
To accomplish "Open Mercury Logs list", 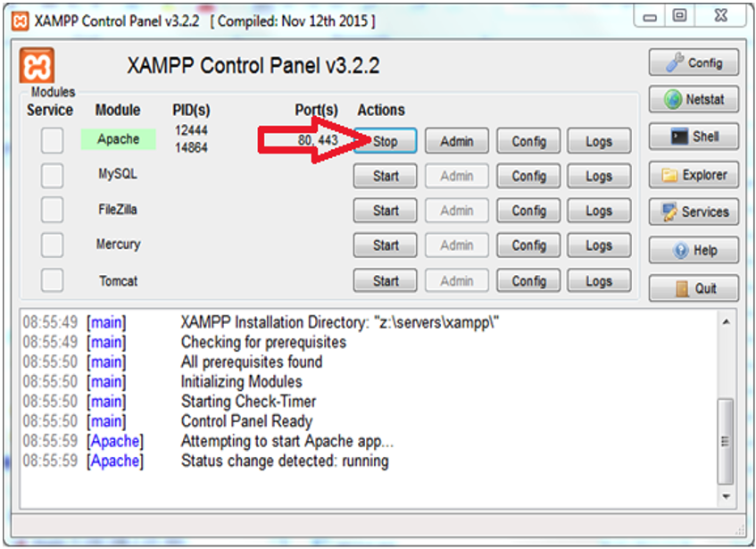I will 599,245.
